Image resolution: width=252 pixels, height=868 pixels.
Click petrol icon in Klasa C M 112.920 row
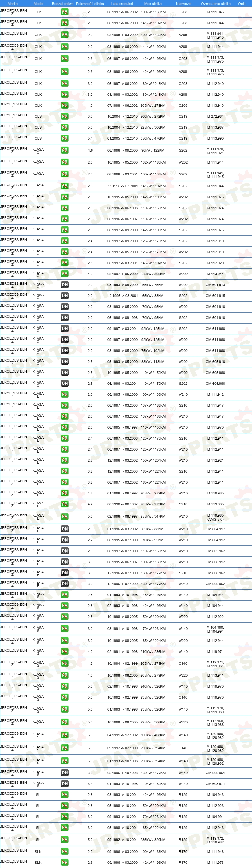pyautogui.click(x=64, y=263)
